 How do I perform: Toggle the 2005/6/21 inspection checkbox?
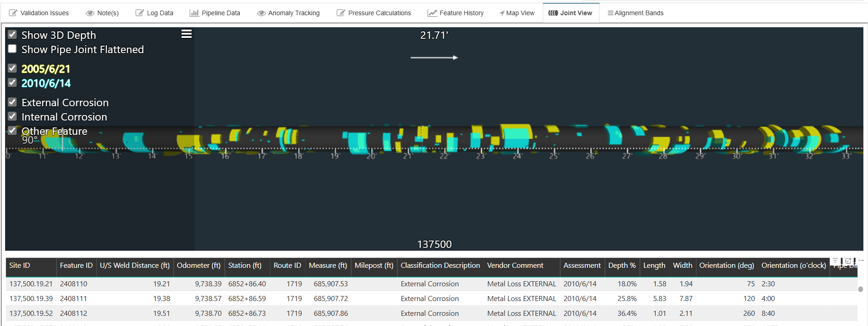pos(12,68)
